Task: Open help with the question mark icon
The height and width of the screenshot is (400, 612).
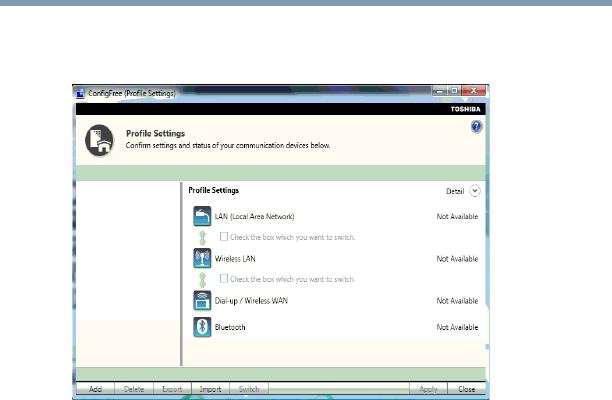Action: pos(476,126)
